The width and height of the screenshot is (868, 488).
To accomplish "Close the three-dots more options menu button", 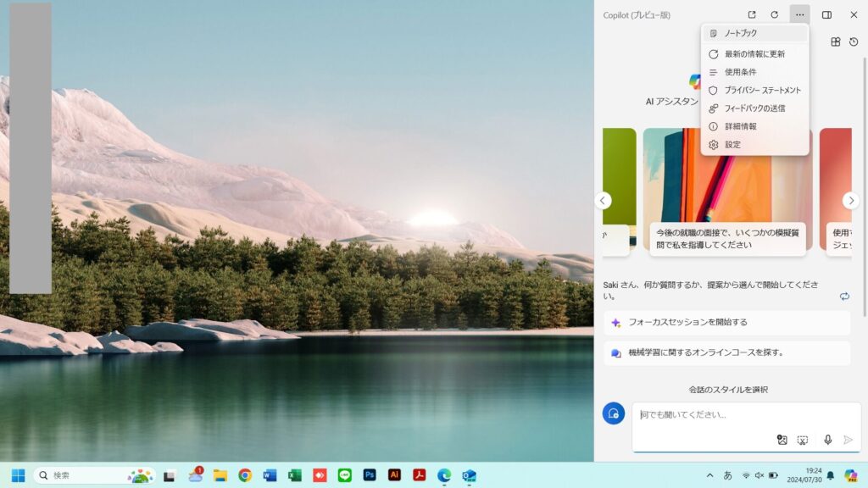I will (799, 14).
